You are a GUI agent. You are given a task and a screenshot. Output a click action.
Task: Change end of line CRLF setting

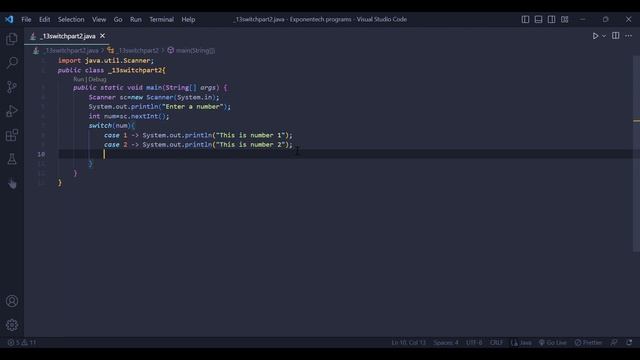click(496, 342)
